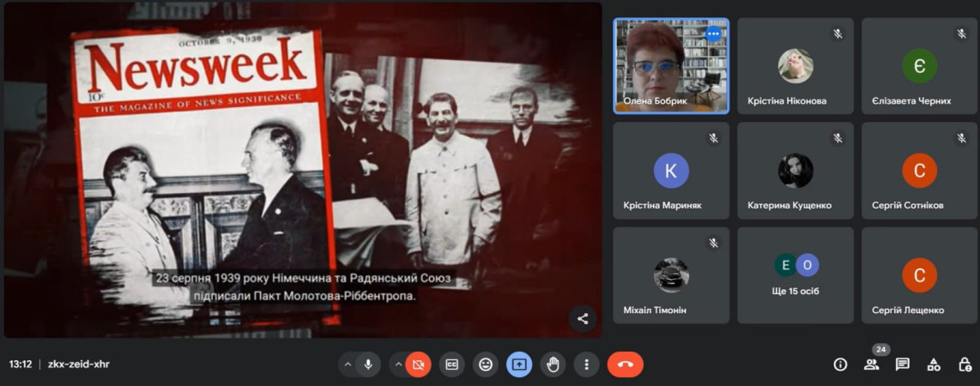Open host controls lock icon
The height and width of the screenshot is (386, 980).
965,365
